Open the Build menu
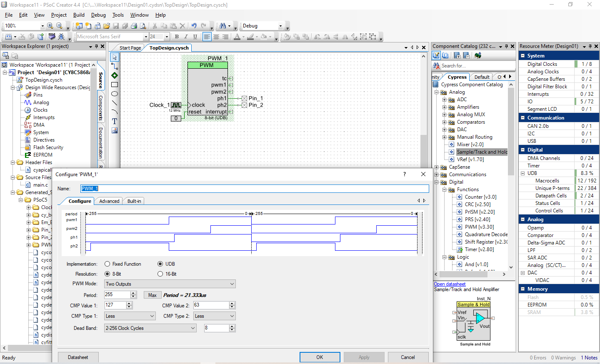 pos(79,15)
